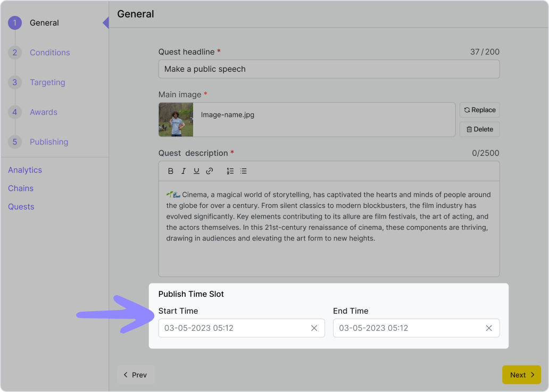Image resolution: width=549 pixels, height=392 pixels.
Task: Go to step 2 Conditions
Action: 49,53
